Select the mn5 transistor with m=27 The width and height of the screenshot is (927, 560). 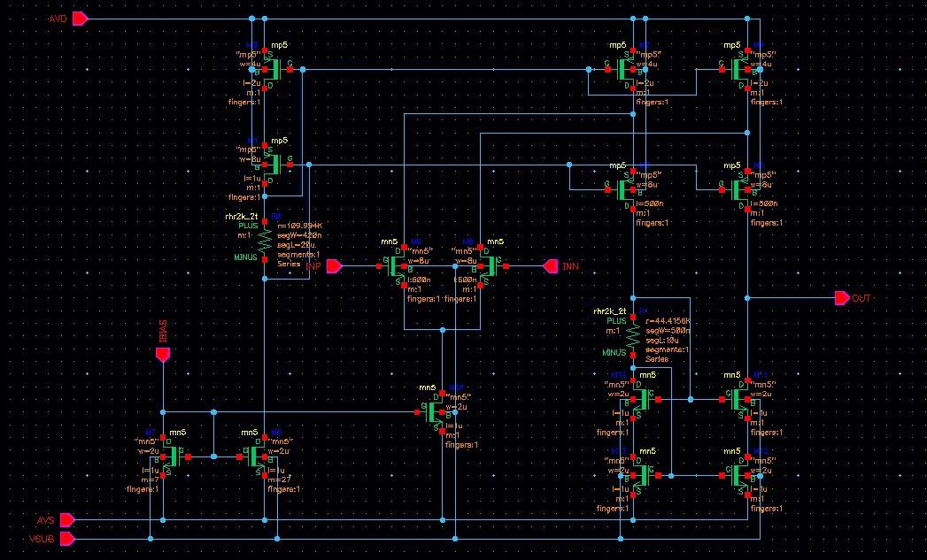click(258, 457)
